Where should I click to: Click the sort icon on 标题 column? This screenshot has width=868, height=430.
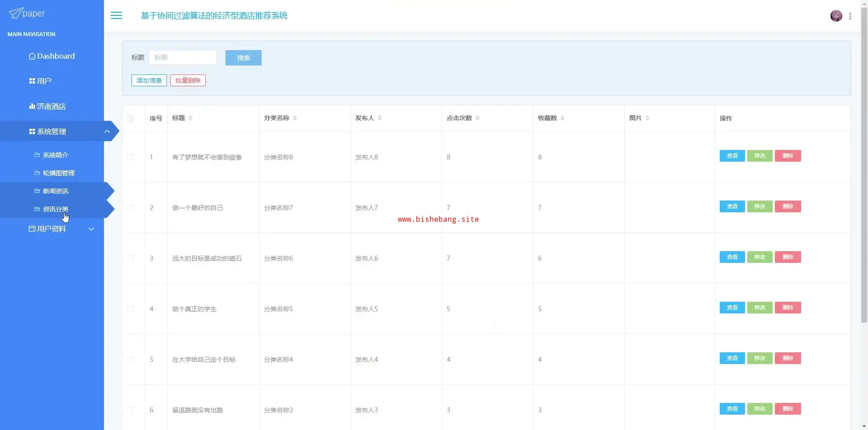click(x=190, y=118)
